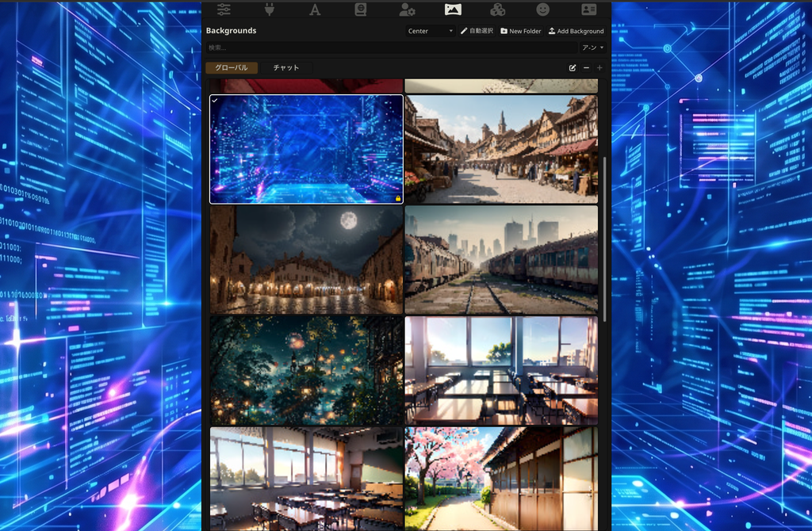Open API connections plug icon
Image resolution: width=812 pixels, height=531 pixels.
(x=270, y=10)
